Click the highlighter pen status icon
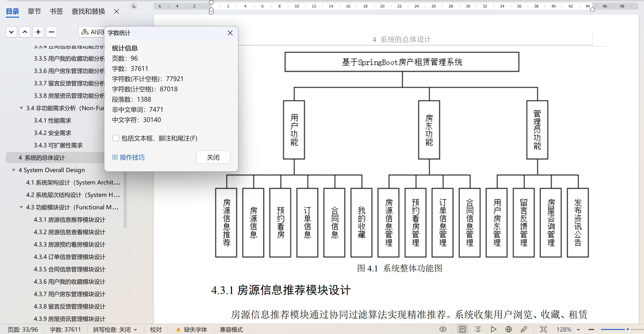 (x=524, y=329)
